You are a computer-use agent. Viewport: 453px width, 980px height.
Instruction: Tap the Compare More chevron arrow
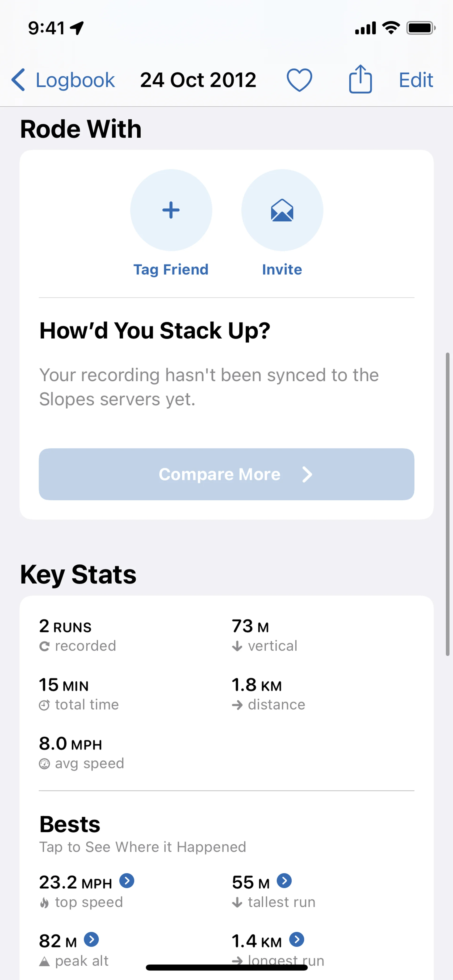click(307, 474)
